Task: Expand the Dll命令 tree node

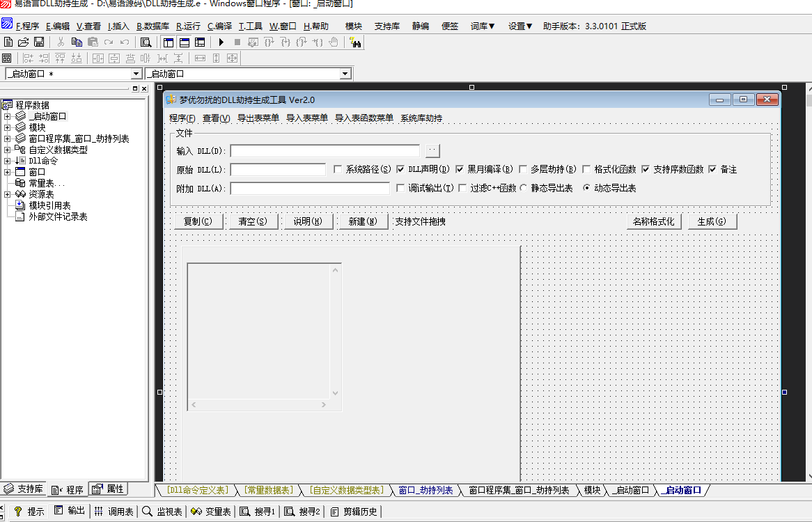Action: click(7, 161)
